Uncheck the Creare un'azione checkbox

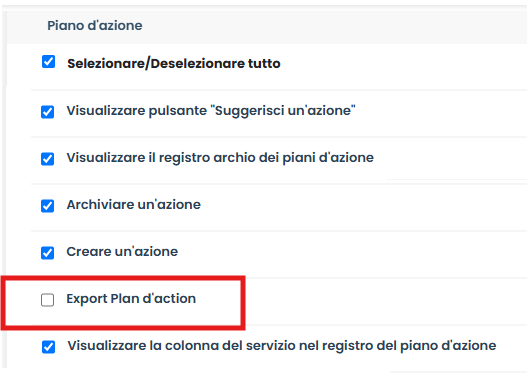tap(47, 253)
